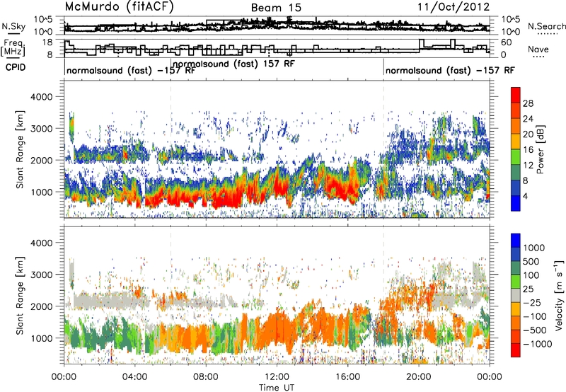
Task: Select the 16:00 time tick label
Action: click(347, 377)
